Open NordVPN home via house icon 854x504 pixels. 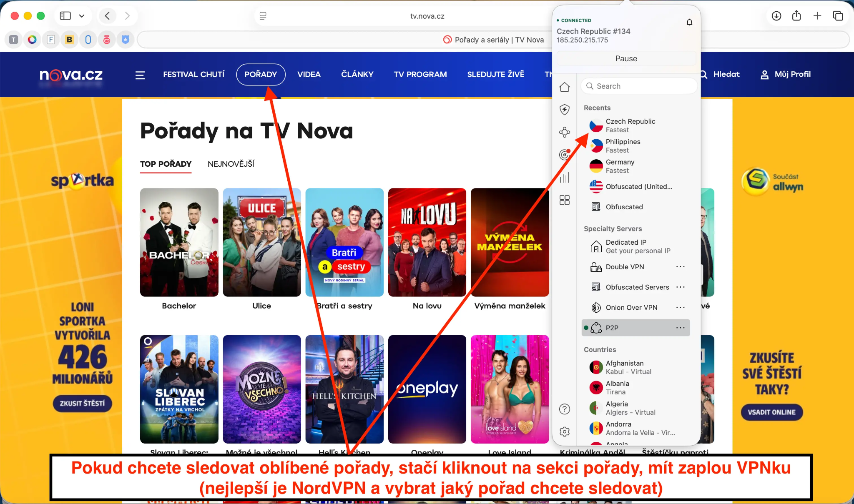pyautogui.click(x=565, y=87)
